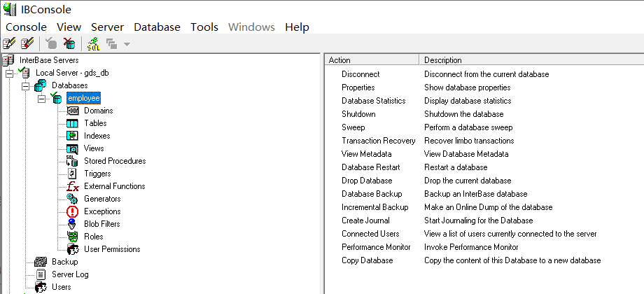Image resolution: width=644 pixels, height=294 pixels.
Task: Click the Generators gear icon
Action: point(72,199)
